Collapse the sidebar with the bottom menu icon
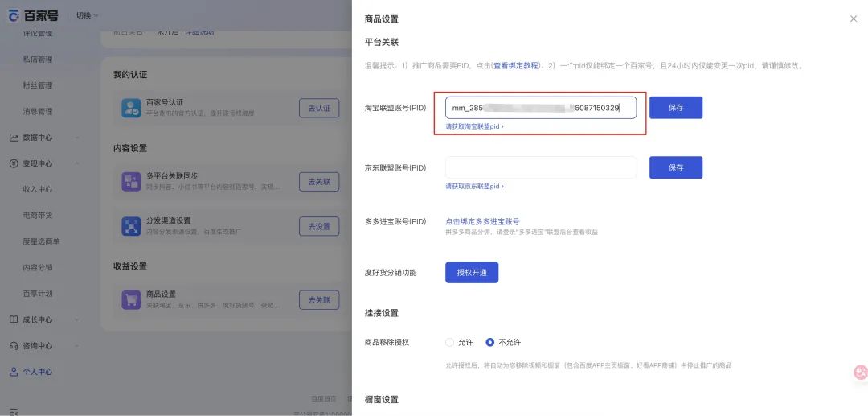This screenshot has height=416, width=868. click(x=14, y=411)
